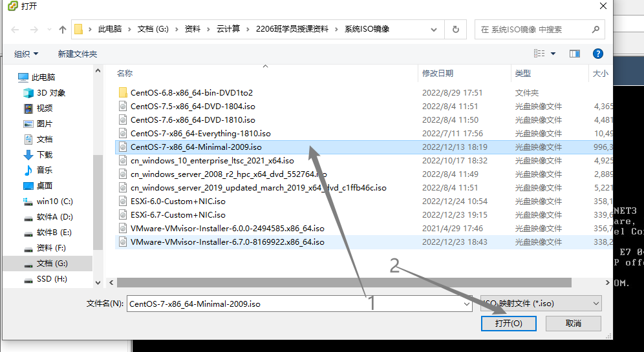Open the view options dropdown arrow
The height and width of the screenshot is (352, 644).
(x=553, y=54)
